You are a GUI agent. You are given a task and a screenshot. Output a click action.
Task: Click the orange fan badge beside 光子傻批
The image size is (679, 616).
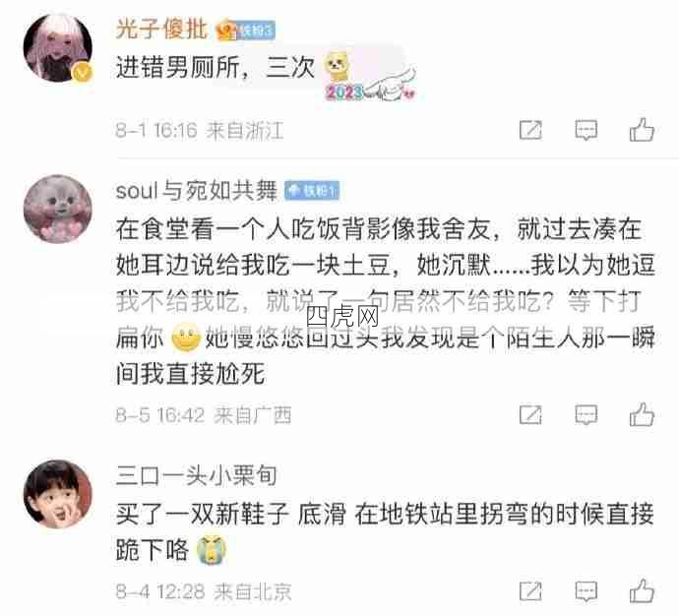click(246, 30)
